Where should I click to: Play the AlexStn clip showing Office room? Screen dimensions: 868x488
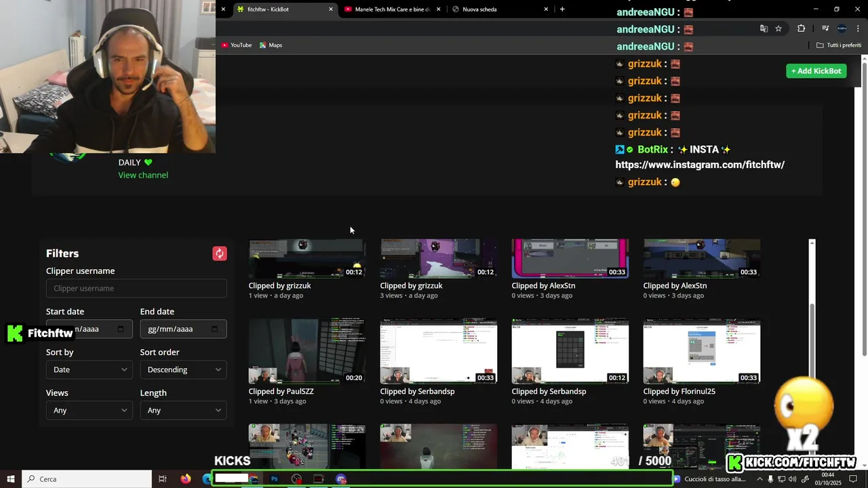coord(701,258)
